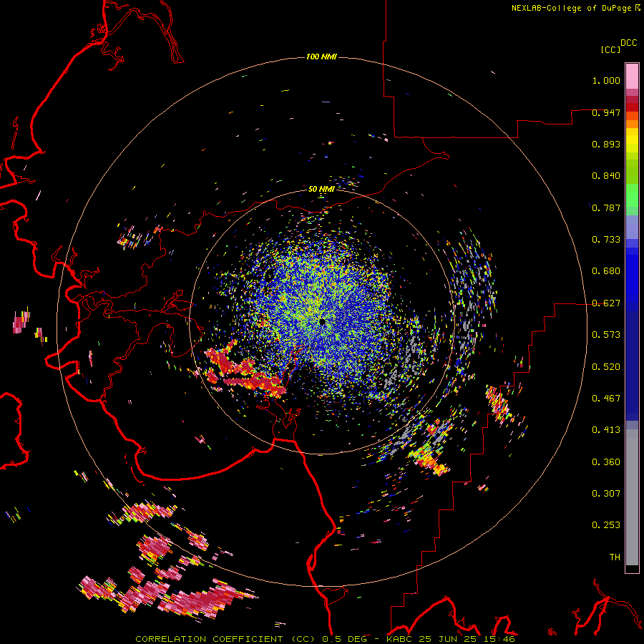The height and width of the screenshot is (644, 644).
Task: Click the 0.787 scale value
Action: [606, 208]
